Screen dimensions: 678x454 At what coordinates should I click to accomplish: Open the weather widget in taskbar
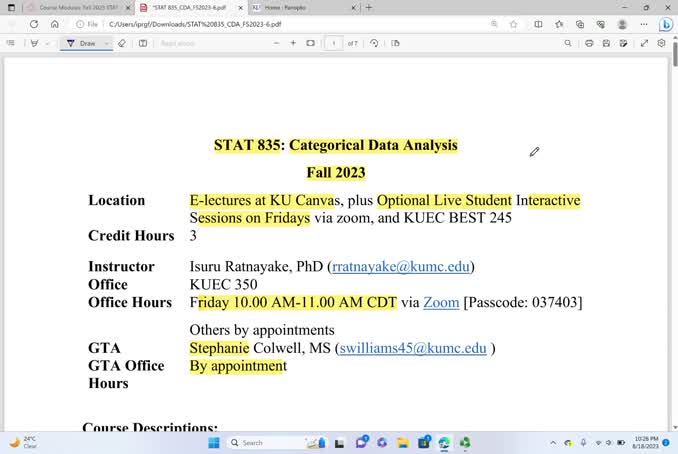point(23,442)
